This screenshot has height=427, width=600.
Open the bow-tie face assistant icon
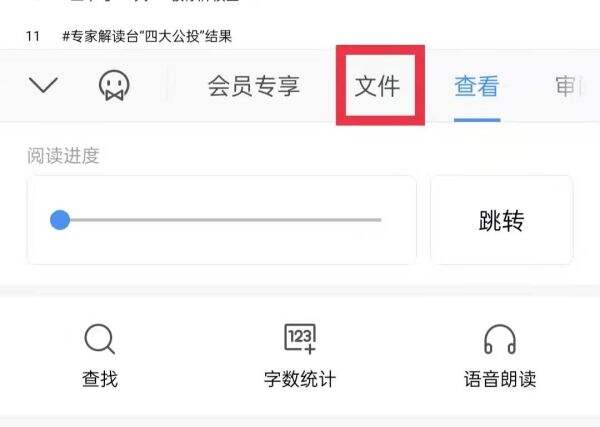(x=114, y=85)
